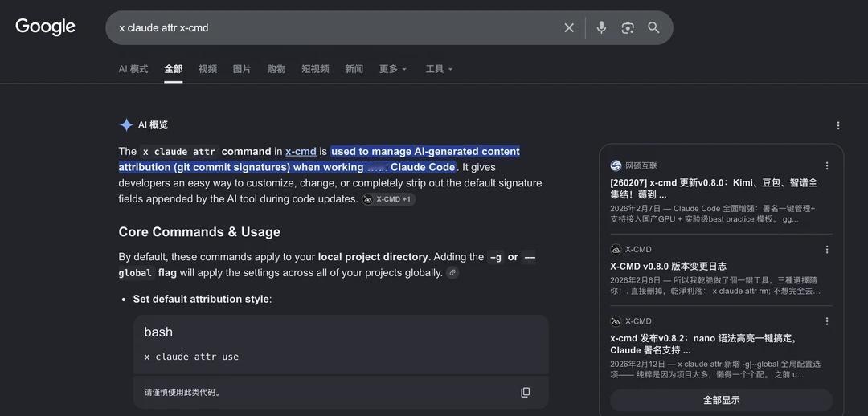
Task: Expand the 工具 dropdown
Action: click(439, 69)
